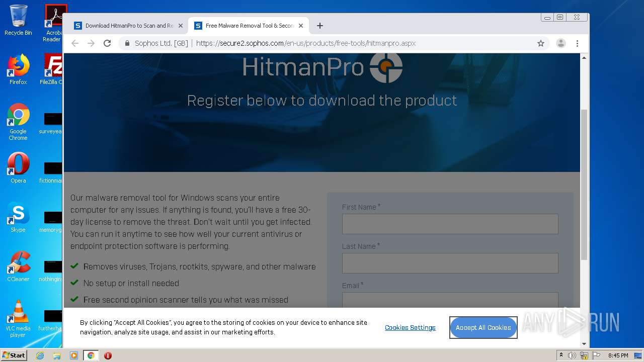This screenshot has height=362, width=644.
Task: Bookmark this page with the star icon
Action: point(541,43)
